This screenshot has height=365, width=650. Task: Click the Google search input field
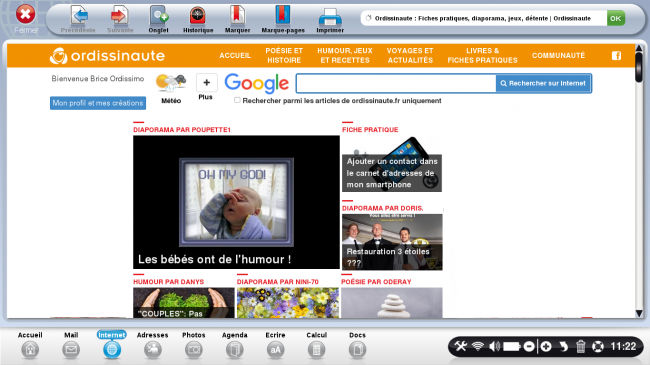pos(396,83)
